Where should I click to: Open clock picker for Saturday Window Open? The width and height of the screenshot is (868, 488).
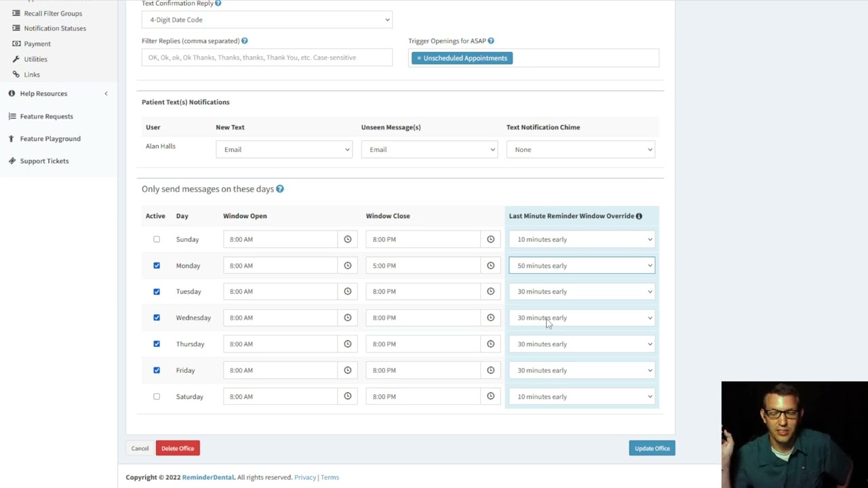347,396
